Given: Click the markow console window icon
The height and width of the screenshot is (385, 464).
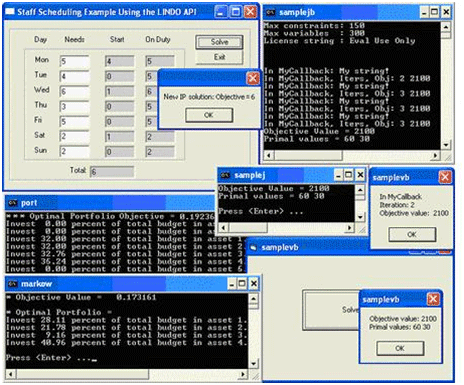Looking at the screenshot, I should (13, 284).
